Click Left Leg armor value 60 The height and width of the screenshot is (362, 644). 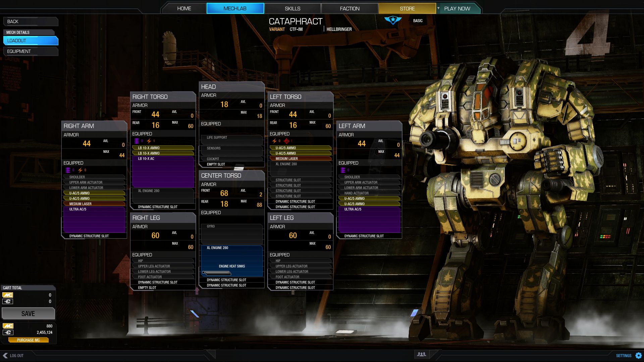pos(293,236)
